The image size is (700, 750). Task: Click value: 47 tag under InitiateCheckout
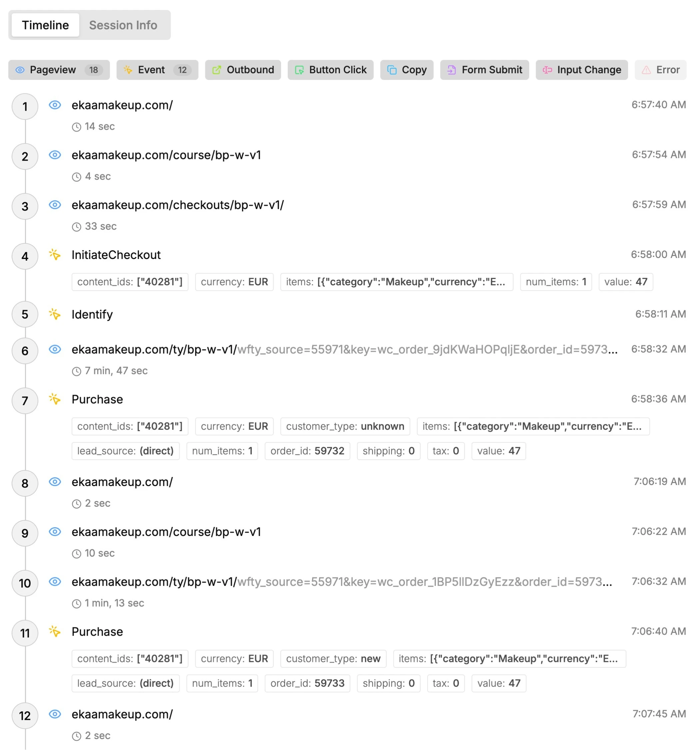tap(626, 282)
